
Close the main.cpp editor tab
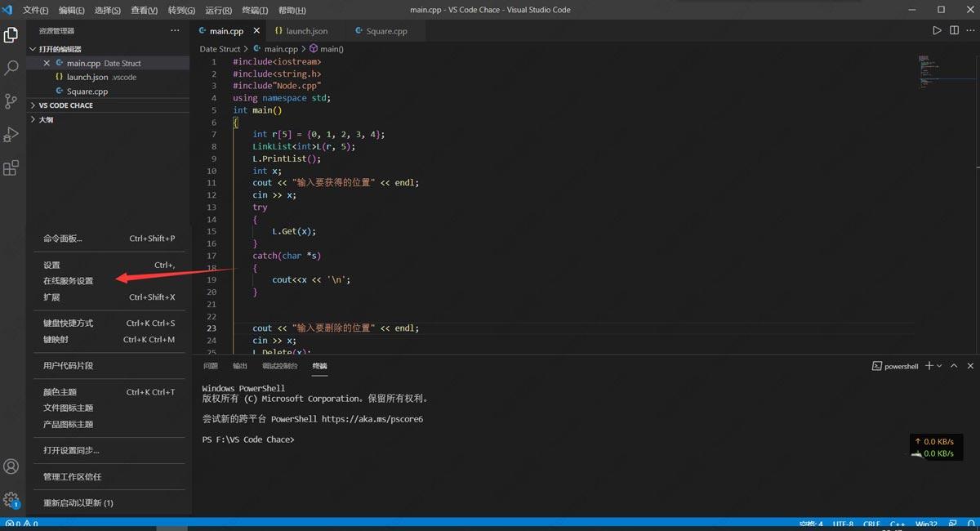[256, 31]
